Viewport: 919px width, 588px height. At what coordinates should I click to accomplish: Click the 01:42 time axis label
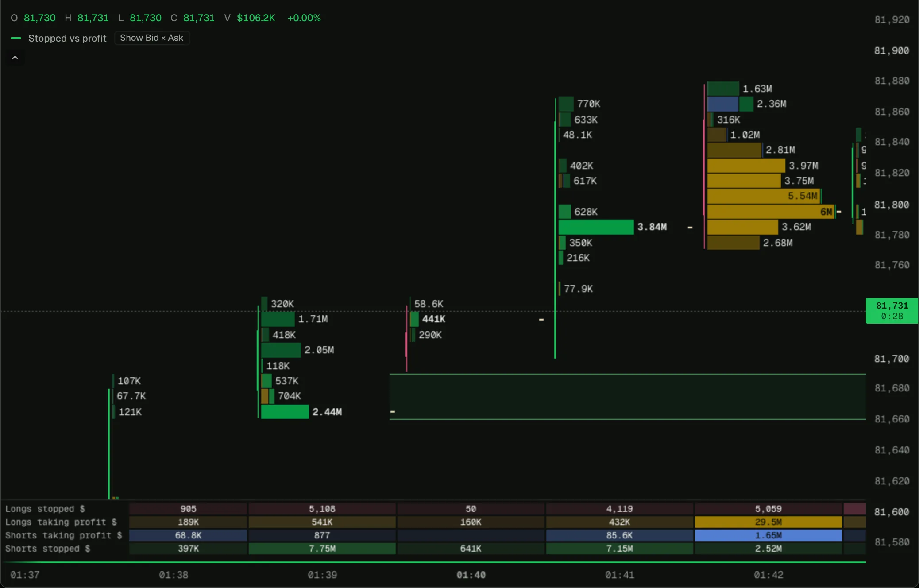[768, 575]
